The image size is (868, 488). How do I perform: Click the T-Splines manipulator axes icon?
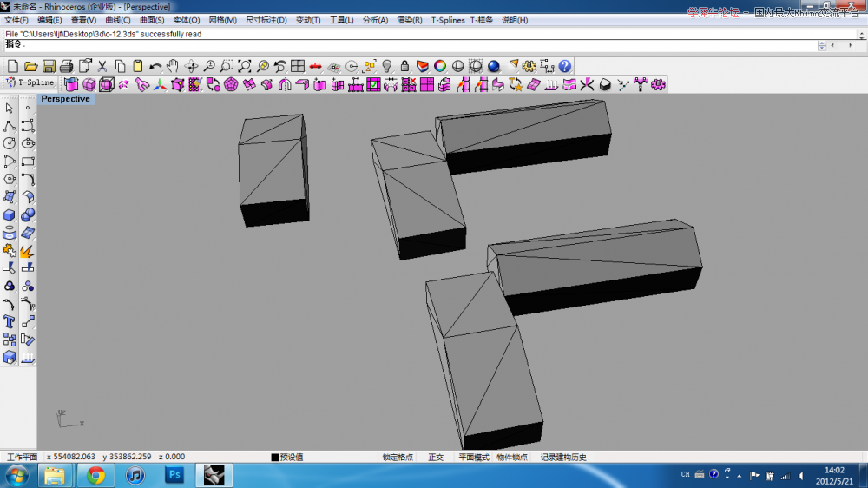point(160,85)
